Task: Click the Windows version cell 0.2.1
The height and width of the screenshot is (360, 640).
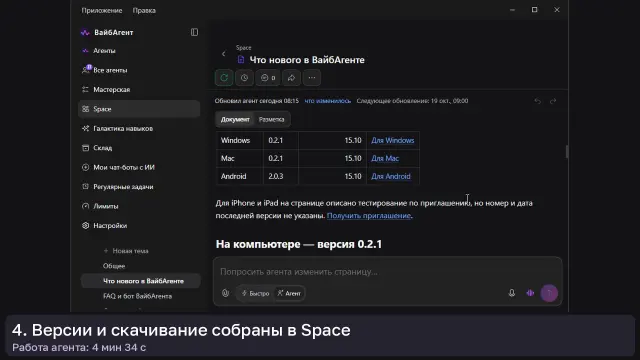Action: [x=280, y=140]
